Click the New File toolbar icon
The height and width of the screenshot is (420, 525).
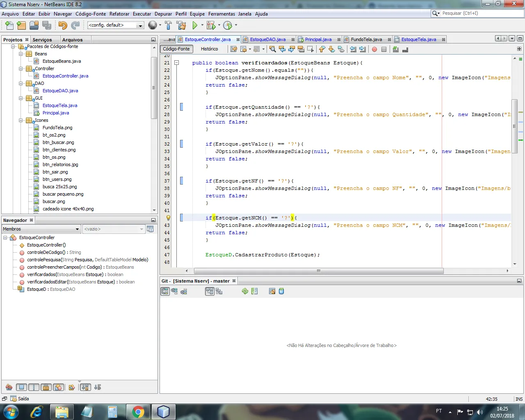click(x=9, y=25)
